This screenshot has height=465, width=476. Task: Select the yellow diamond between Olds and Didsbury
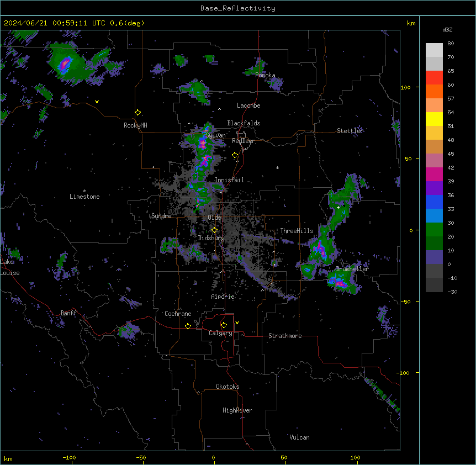[215, 230]
